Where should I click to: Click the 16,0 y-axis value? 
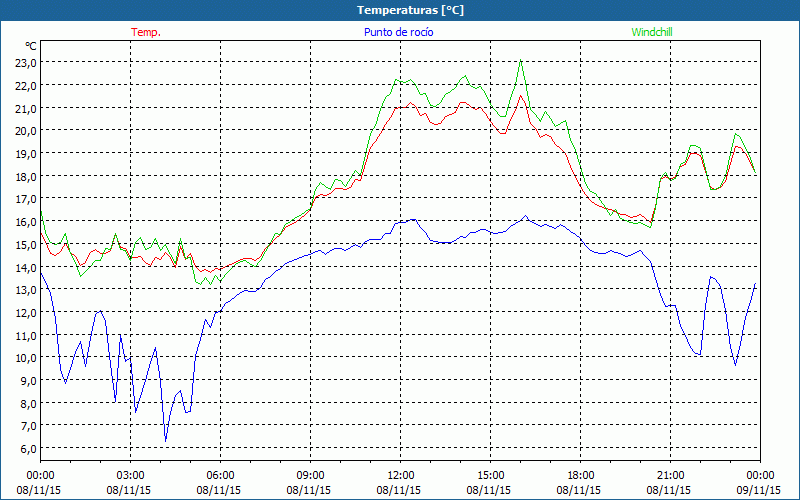(26, 222)
